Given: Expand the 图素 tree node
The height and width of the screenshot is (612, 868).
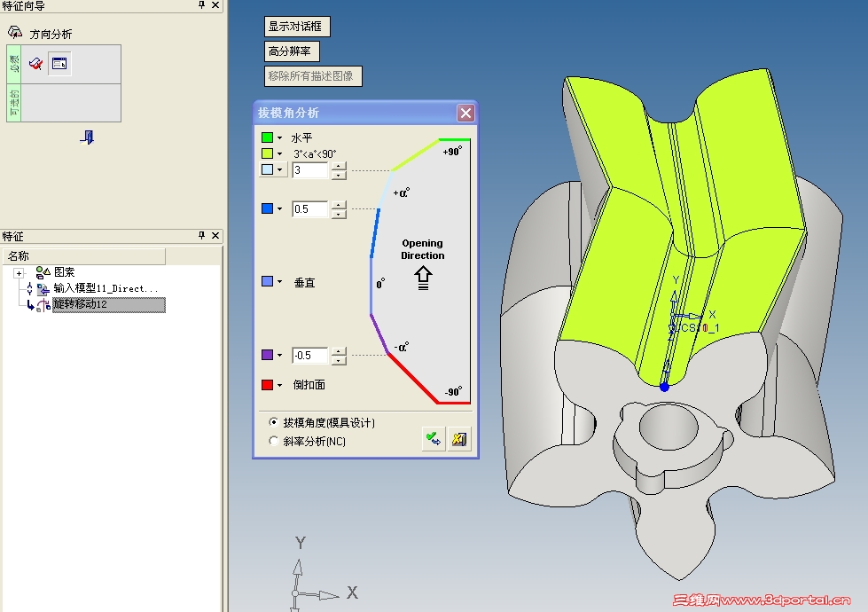Looking at the screenshot, I should [x=19, y=273].
